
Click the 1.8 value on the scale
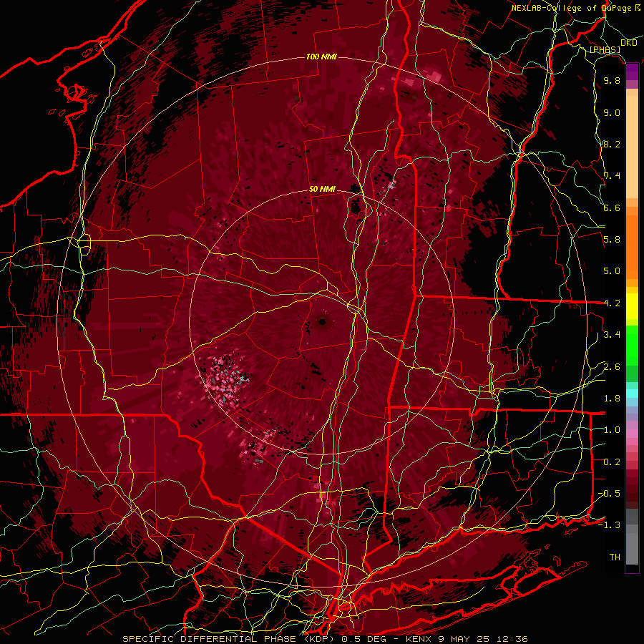[612, 399]
